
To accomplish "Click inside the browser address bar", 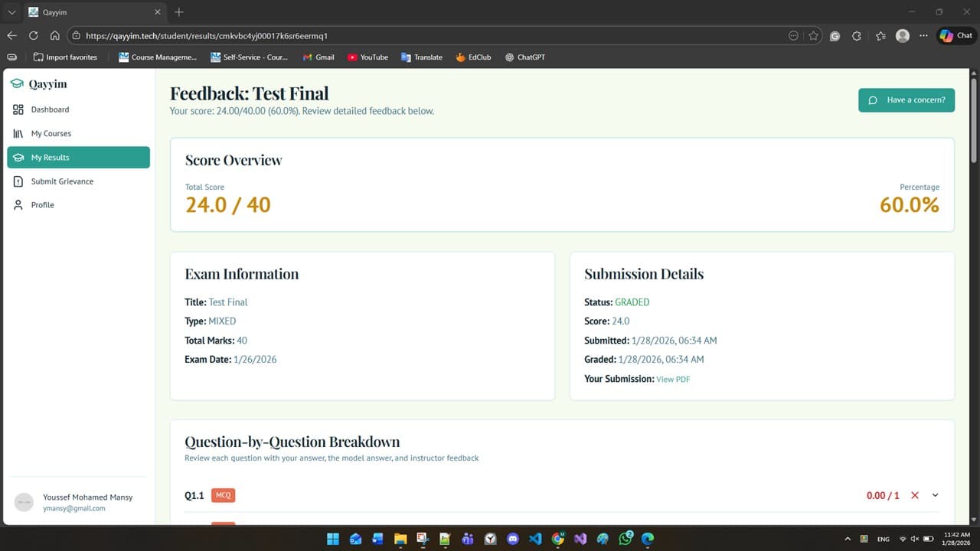I will tap(230, 35).
